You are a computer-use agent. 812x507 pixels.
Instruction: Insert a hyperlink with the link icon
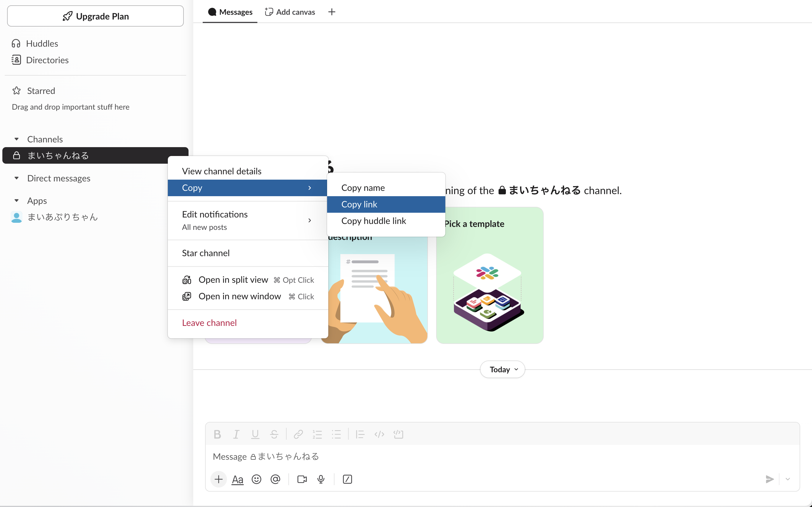[298, 434]
